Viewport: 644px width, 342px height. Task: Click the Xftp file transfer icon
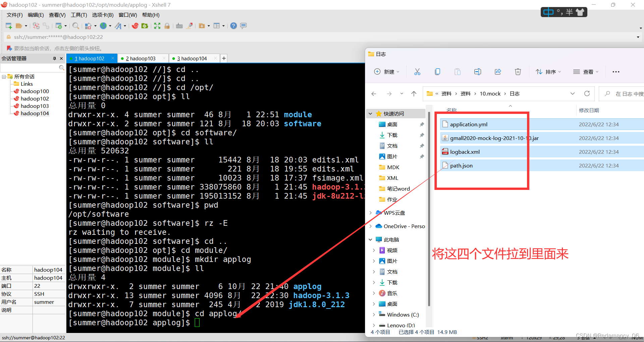coord(145,26)
